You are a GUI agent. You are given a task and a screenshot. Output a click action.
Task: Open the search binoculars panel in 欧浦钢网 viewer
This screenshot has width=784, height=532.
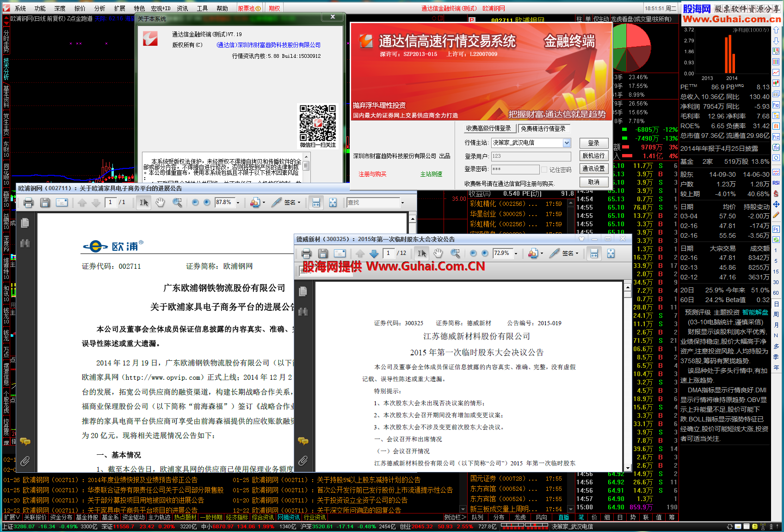click(25, 243)
